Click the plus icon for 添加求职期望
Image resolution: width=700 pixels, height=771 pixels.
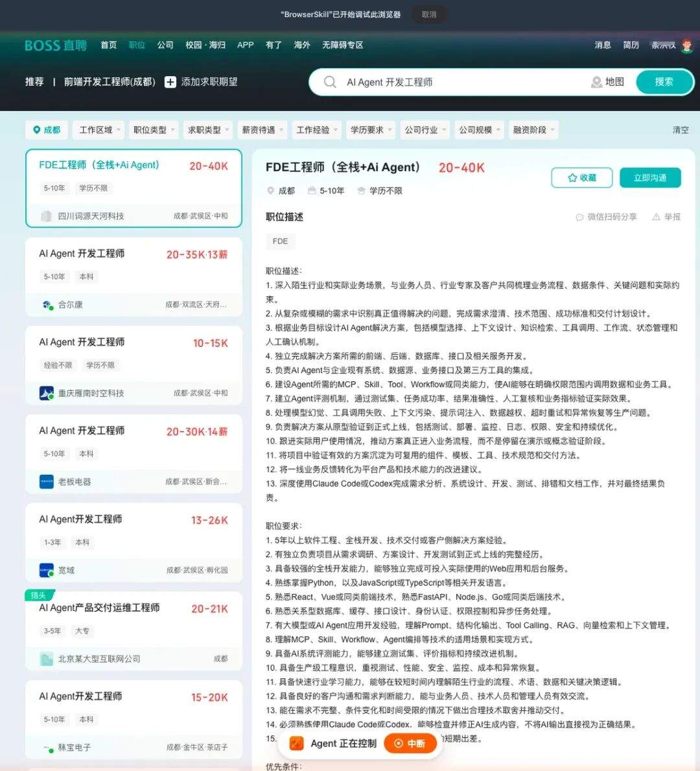170,82
